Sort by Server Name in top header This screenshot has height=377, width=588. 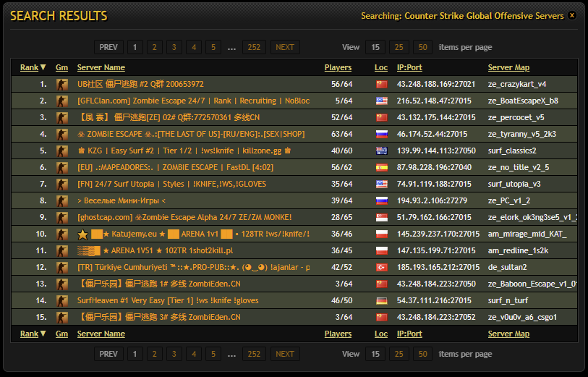(x=101, y=67)
